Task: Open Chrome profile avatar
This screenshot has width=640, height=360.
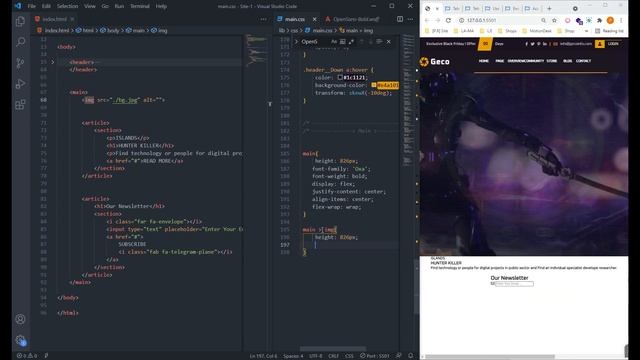Action: [610, 20]
